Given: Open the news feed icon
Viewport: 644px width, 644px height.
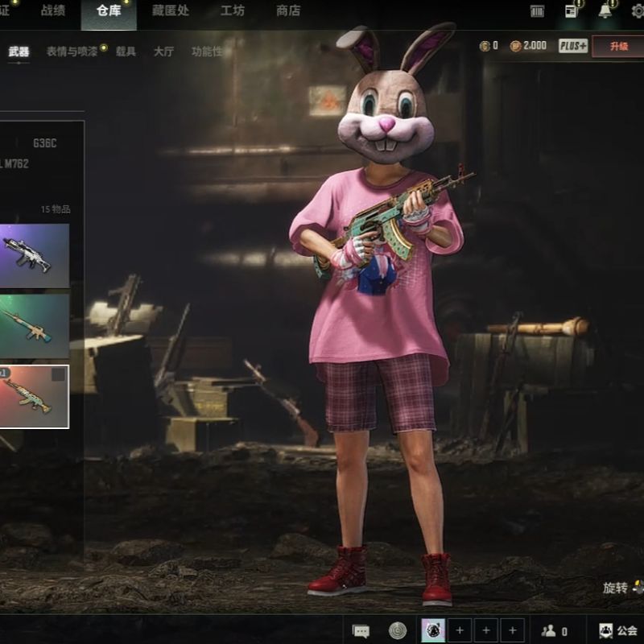Looking at the screenshot, I should point(572,10).
